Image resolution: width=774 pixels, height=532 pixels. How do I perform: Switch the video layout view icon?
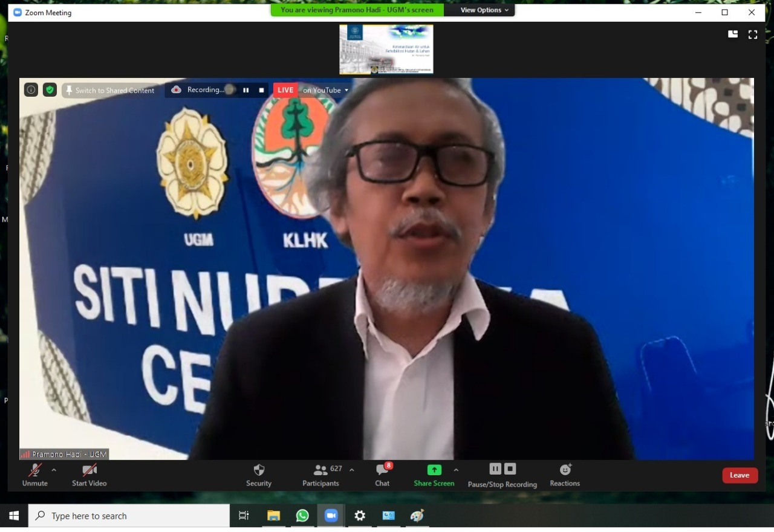coord(733,34)
